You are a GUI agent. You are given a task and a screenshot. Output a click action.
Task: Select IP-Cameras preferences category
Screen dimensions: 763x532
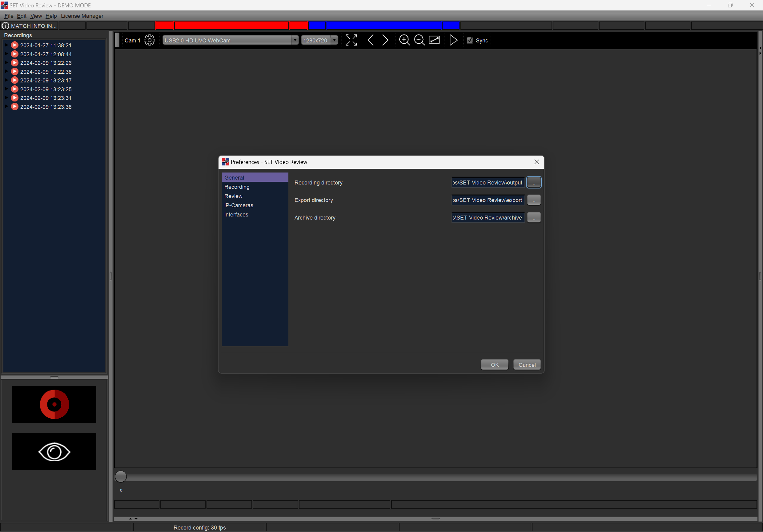click(x=239, y=205)
